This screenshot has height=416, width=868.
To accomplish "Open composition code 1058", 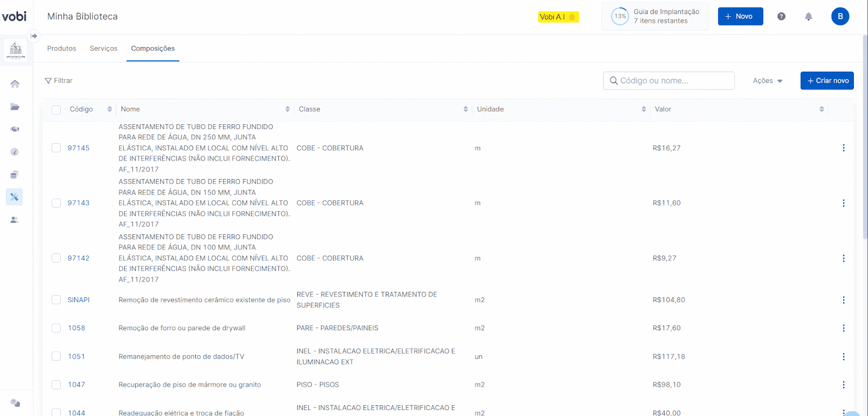I will [x=76, y=328].
